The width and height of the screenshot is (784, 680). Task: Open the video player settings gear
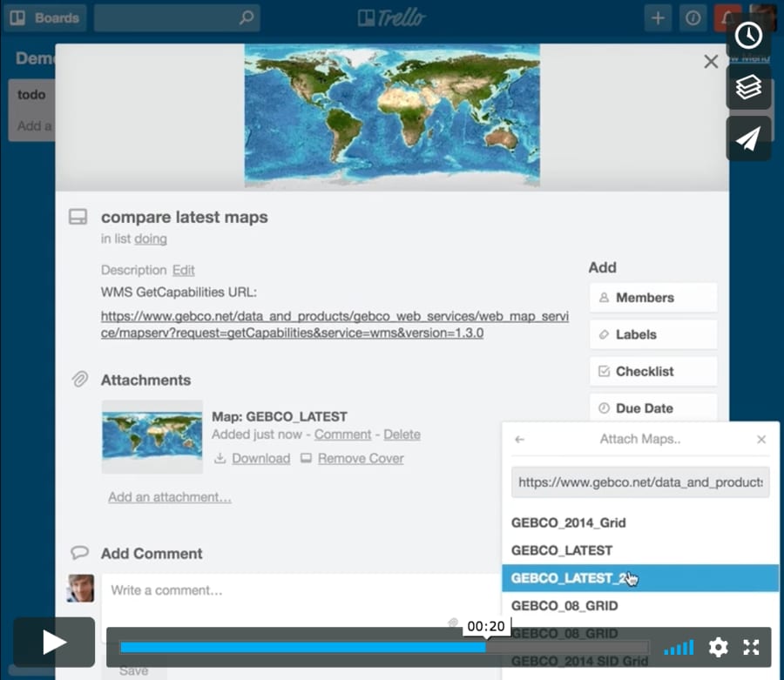(717, 647)
